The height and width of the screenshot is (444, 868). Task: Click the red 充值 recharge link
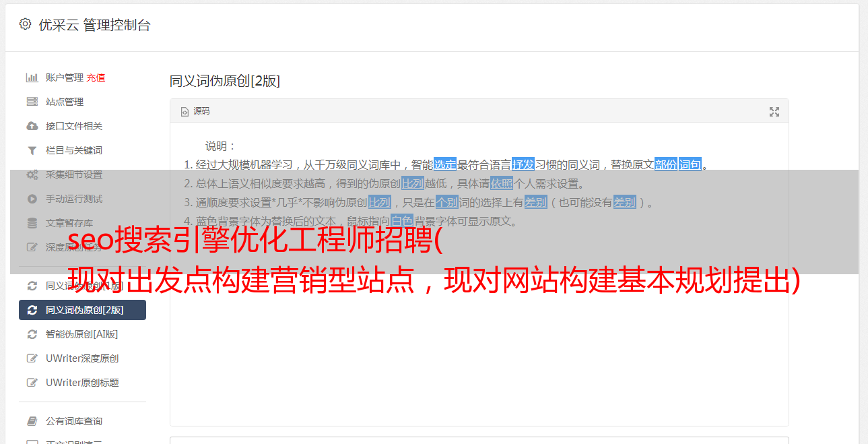click(x=96, y=77)
